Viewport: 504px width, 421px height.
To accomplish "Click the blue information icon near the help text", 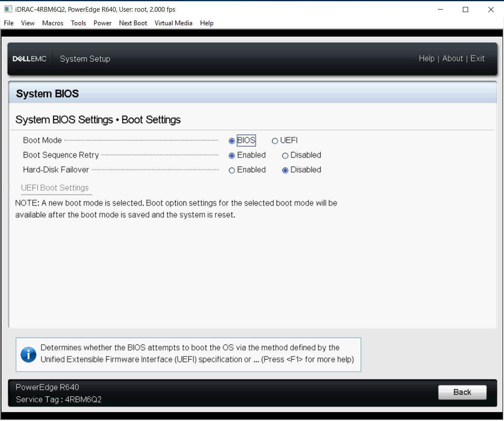I will tap(28, 354).
